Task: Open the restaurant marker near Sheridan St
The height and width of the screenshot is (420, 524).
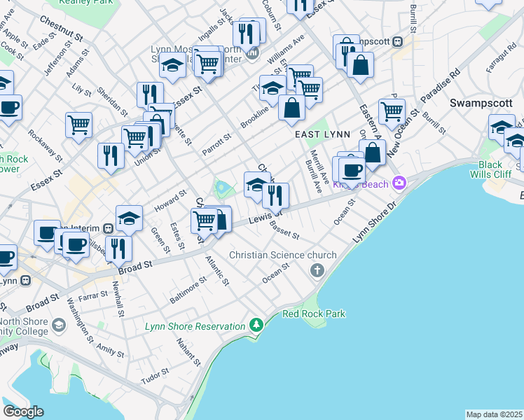Action: [150, 94]
